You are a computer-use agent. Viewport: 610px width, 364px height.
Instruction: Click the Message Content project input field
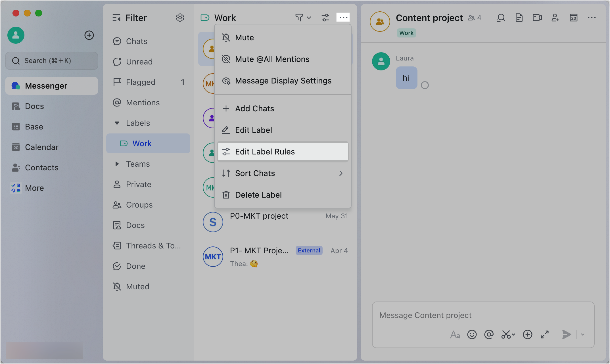click(x=483, y=315)
